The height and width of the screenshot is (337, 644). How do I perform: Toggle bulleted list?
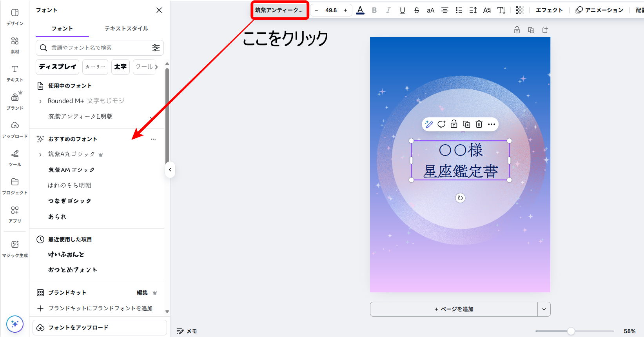coord(459,10)
